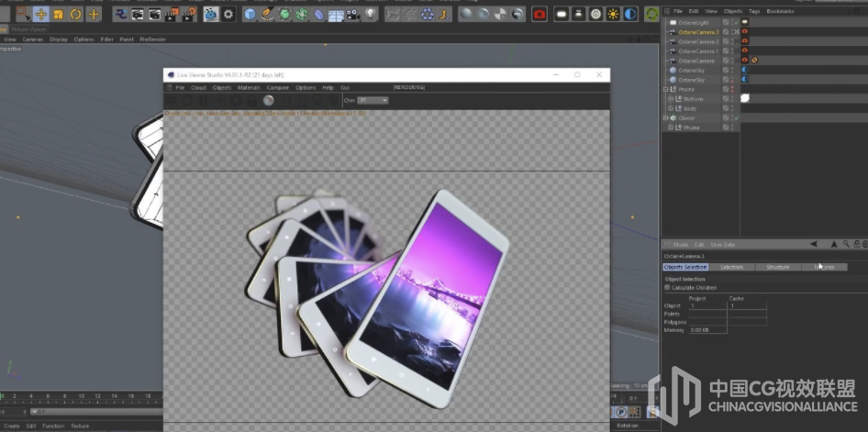Open Attribute Manager User Data menu
The height and width of the screenshot is (432, 868).
coord(722,245)
